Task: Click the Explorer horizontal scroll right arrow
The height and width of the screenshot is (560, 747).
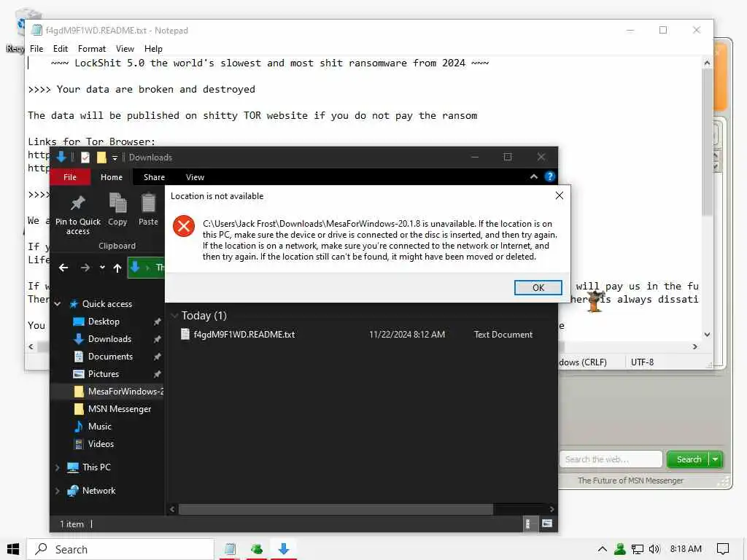Action: coord(551,509)
